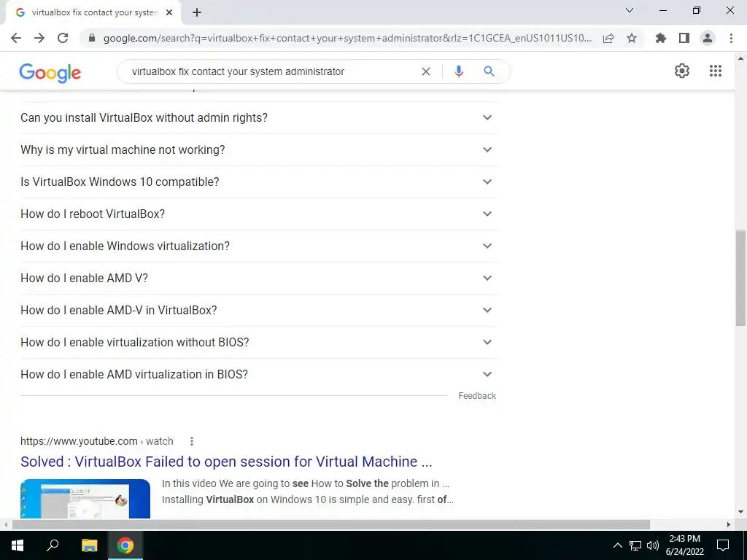Screen dimensions: 747x560
Task: Go back to the previous page
Action: (x=16, y=38)
